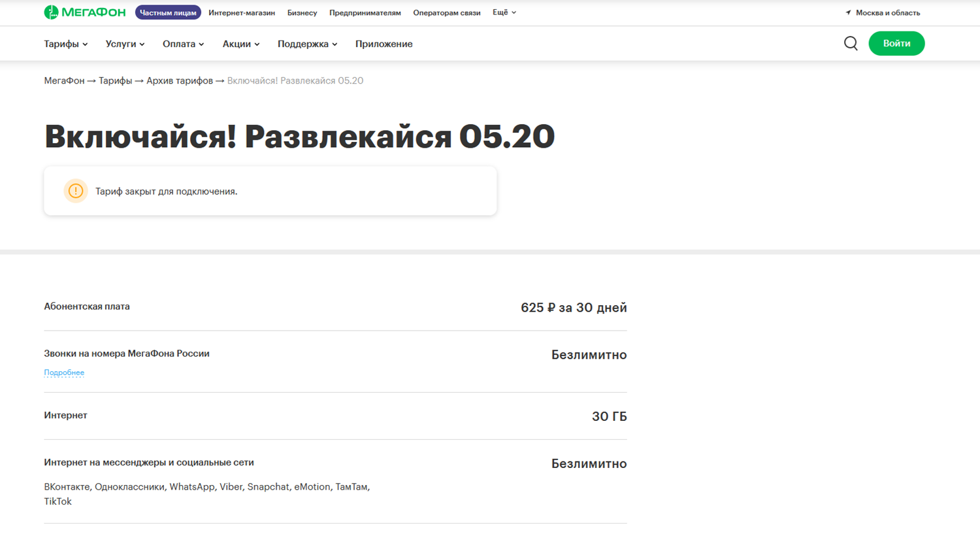This screenshot has width=980, height=534.
Task: Open the Приложение page
Action: (x=384, y=44)
